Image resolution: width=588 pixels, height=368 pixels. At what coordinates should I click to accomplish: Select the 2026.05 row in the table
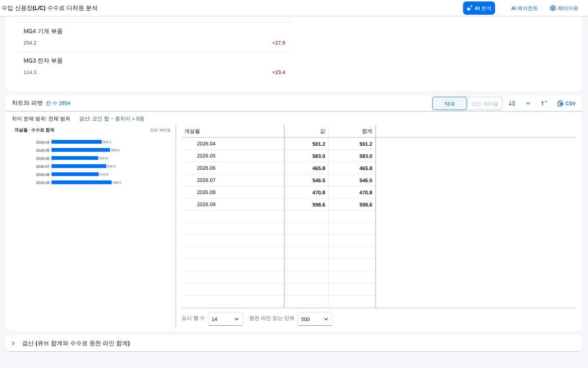278,156
